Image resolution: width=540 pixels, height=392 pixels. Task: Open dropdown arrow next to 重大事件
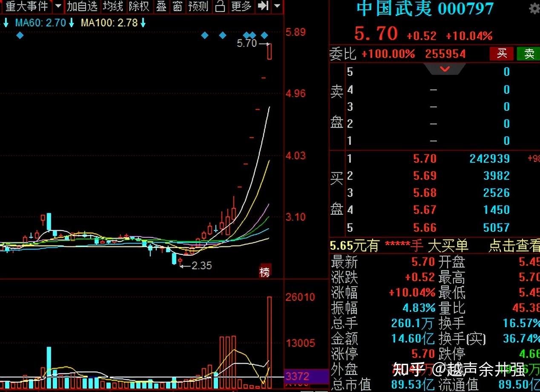tap(58, 6)
